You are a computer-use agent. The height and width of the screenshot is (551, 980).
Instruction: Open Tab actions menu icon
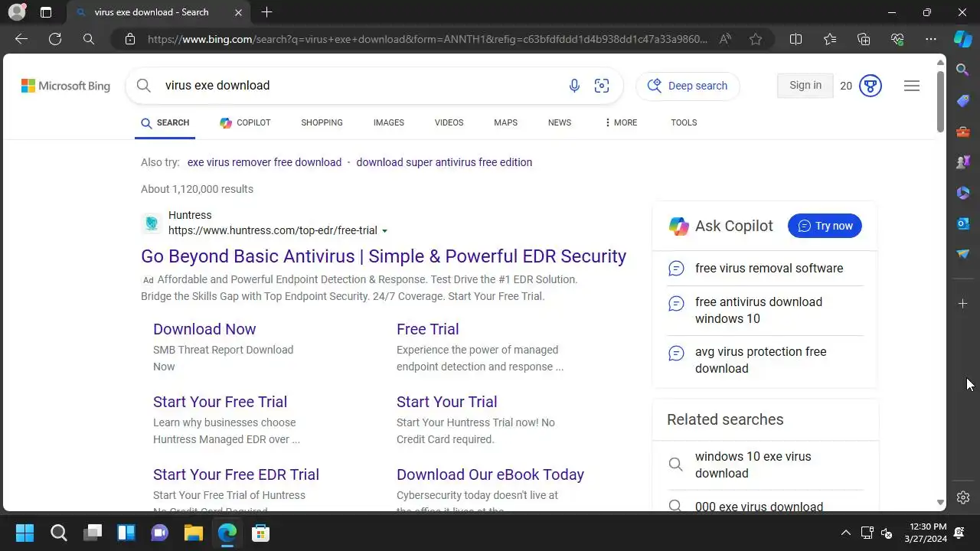click(46, 12)
